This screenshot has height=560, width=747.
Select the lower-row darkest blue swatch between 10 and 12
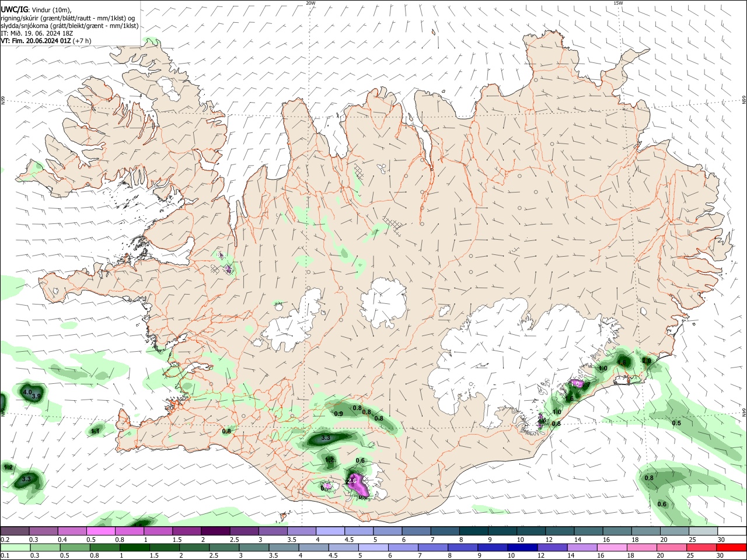pyautogui.click(x=523, y=547)
